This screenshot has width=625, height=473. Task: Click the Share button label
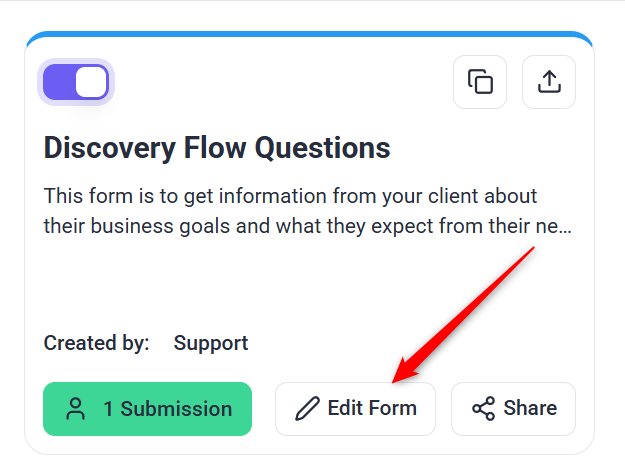[x=530, y=408]
